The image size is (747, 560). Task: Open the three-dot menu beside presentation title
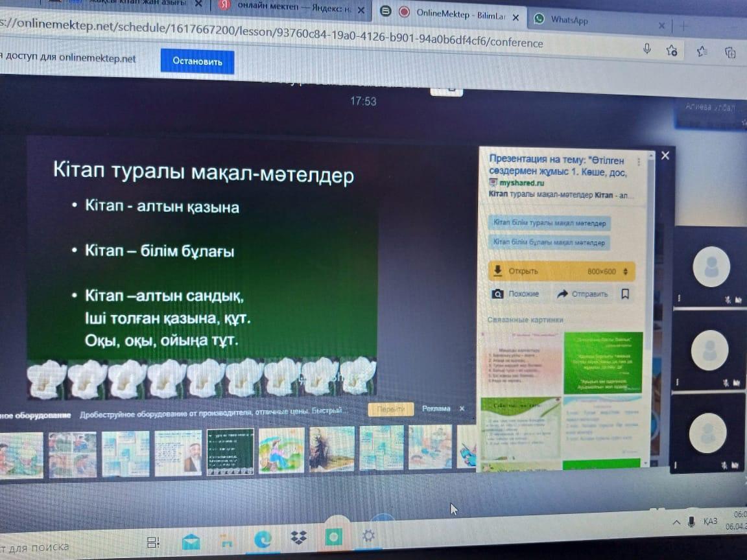[x=639, y=161]
